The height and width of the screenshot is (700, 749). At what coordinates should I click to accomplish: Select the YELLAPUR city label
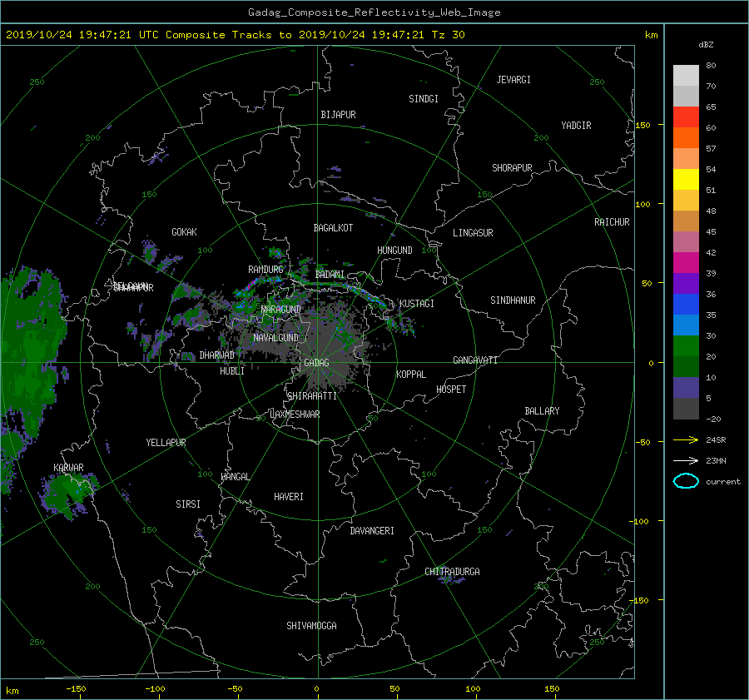pos(166,443)
